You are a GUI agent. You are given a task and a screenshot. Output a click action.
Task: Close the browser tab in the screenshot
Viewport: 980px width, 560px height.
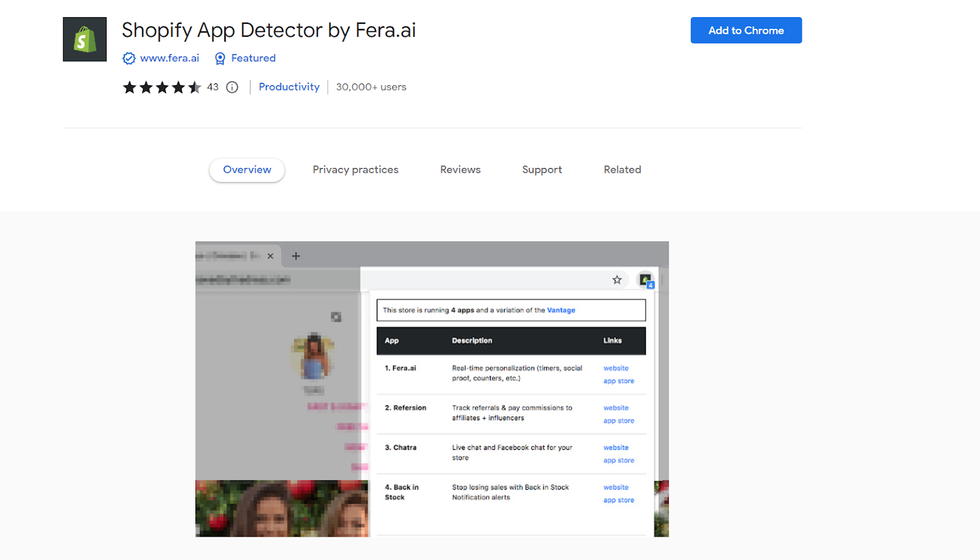point(270,256)
